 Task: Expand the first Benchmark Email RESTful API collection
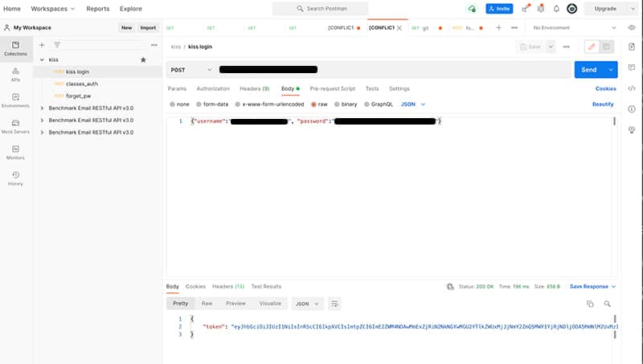tap(42, 108)
